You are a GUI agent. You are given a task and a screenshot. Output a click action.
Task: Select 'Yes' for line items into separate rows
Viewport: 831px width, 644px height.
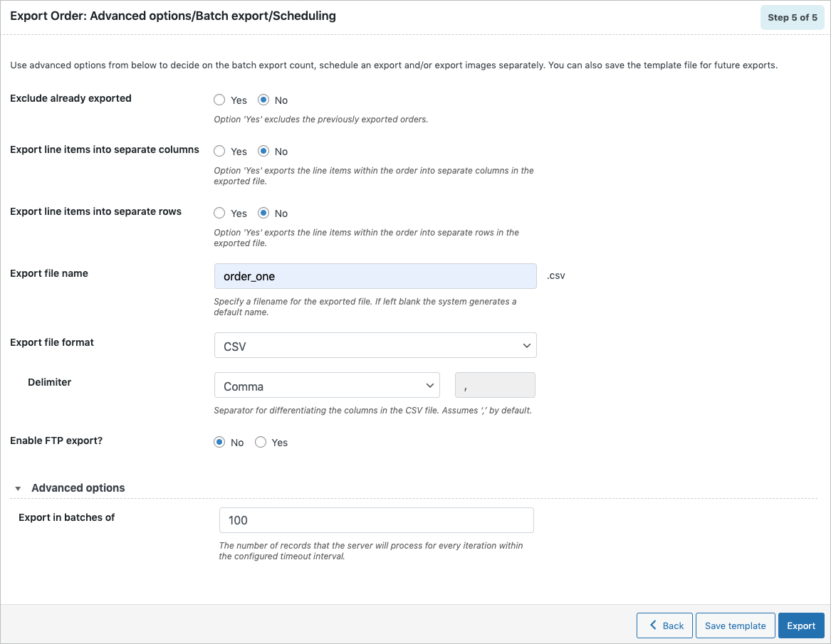[219, 213]
